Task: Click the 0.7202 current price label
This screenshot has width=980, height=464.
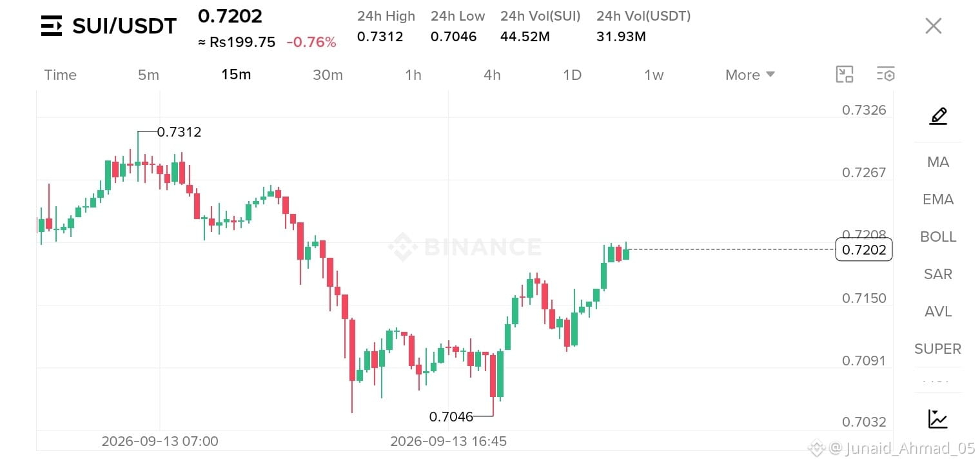Action: [864, 249]
